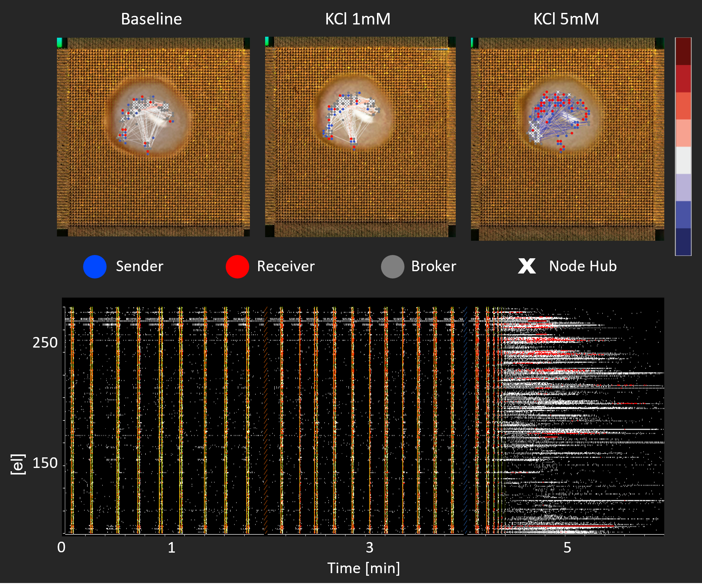This screenshot has height=588, width=702.
Task: Select the KCl 1mM array image
Action: click(x=360, y=137)
